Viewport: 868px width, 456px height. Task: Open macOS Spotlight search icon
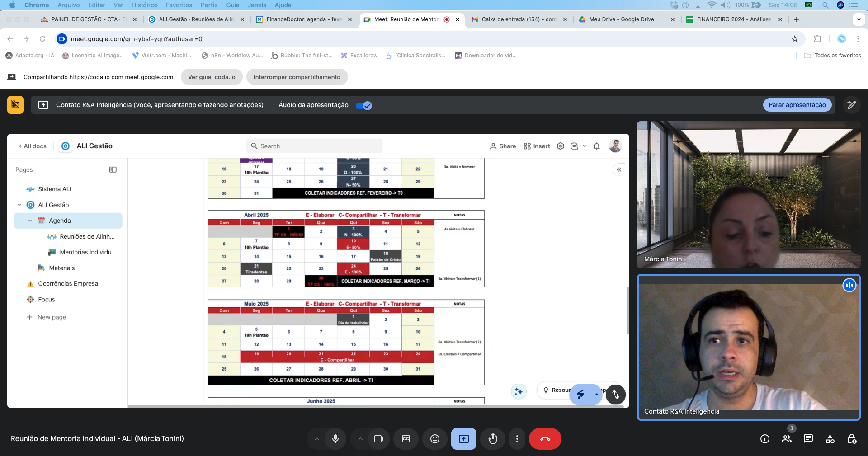tap(826, 5)
